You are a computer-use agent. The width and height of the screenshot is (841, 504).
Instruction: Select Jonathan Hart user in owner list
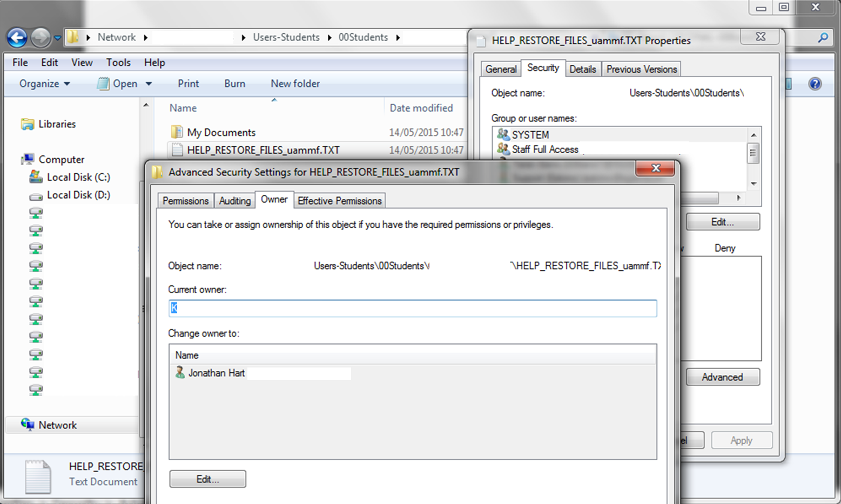[x=210, y=373]
